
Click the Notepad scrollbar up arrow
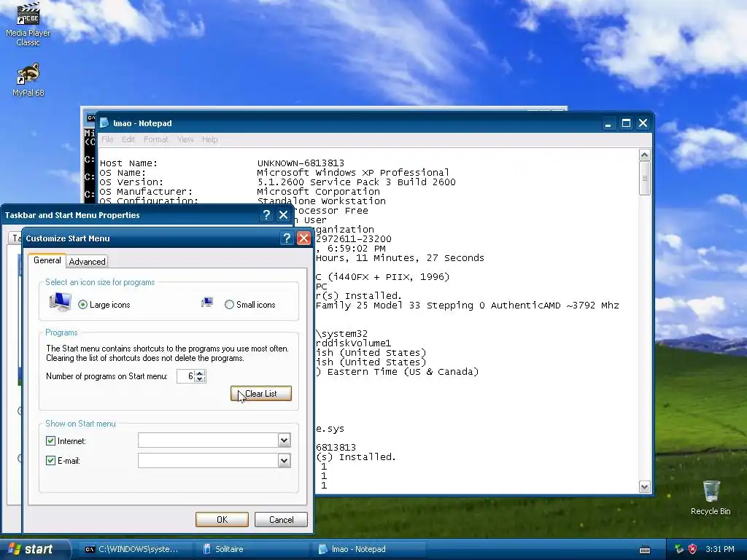(645, 155)
